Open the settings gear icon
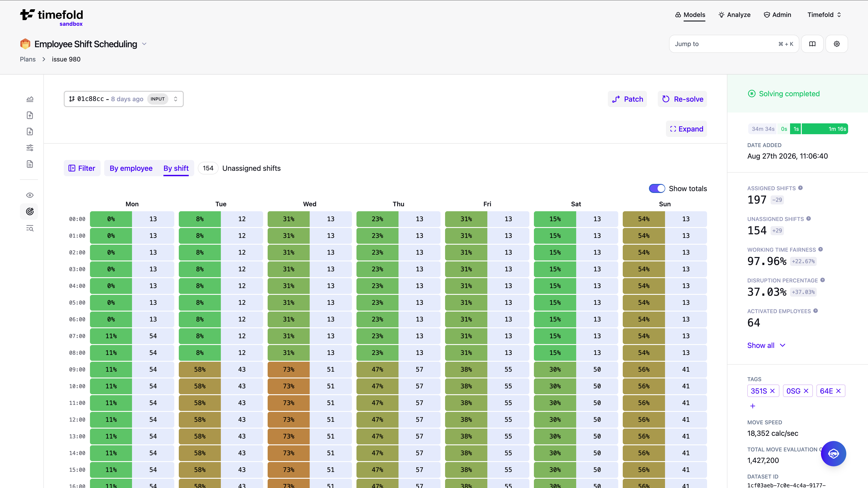Viewport: 868px width, 488px height. tap(837, 44)
